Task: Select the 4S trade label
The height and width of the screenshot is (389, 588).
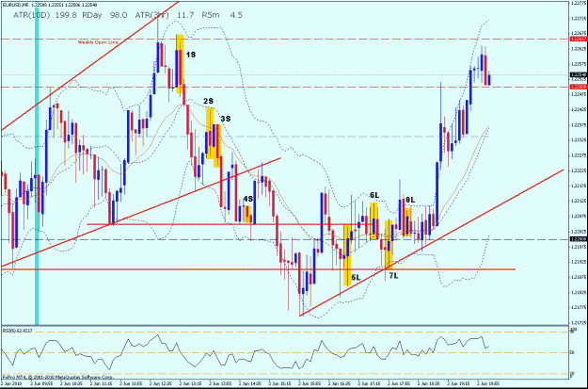Action: click(x=247, y=199)
